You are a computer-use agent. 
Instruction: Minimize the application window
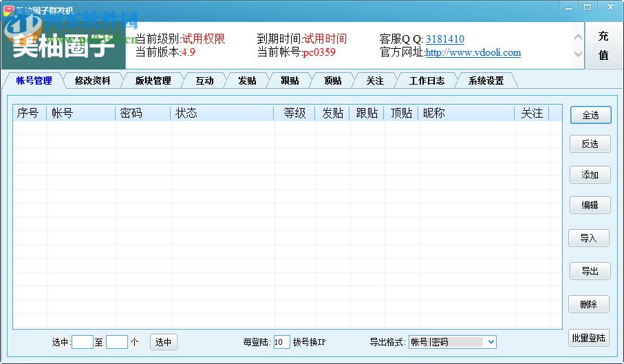(569, 8)
